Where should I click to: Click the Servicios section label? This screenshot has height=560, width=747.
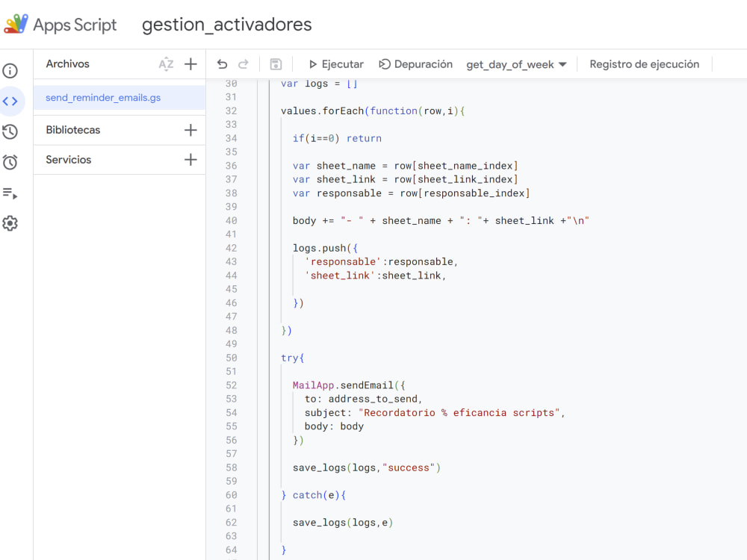[68, 160]
